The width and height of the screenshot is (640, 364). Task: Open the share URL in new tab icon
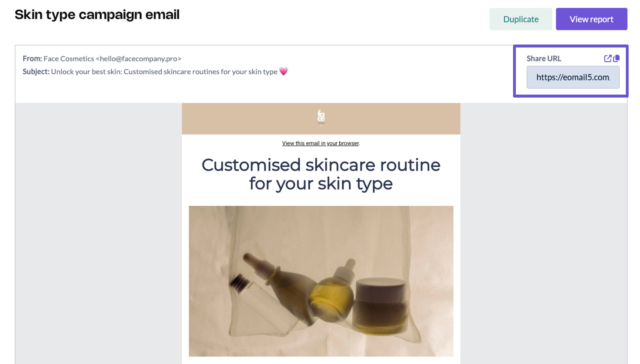click(x=607, y=58)
